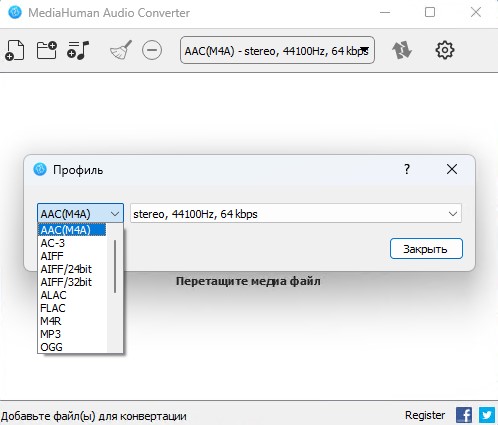Pick ALAC in the format list
Viewport: 498px width, 425px height.
(72, 295)
